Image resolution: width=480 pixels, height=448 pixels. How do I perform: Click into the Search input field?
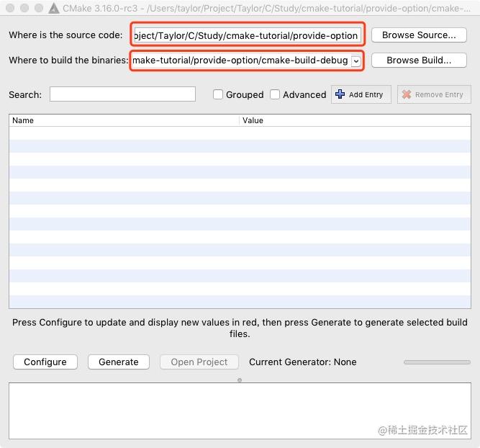122,94
